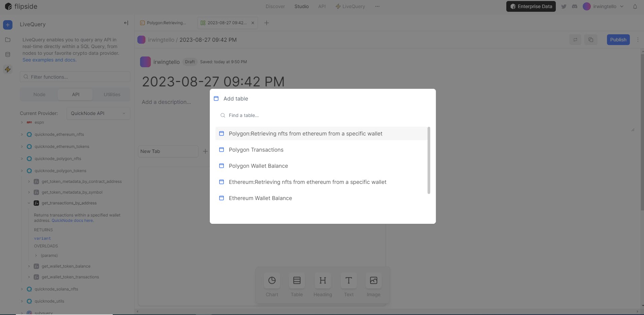Image resolution: width=644 pixels, height=315 pixels.
Task: Select Ethereum:Retrieving nfts from ethereum table
Action: tap(321, 182)
